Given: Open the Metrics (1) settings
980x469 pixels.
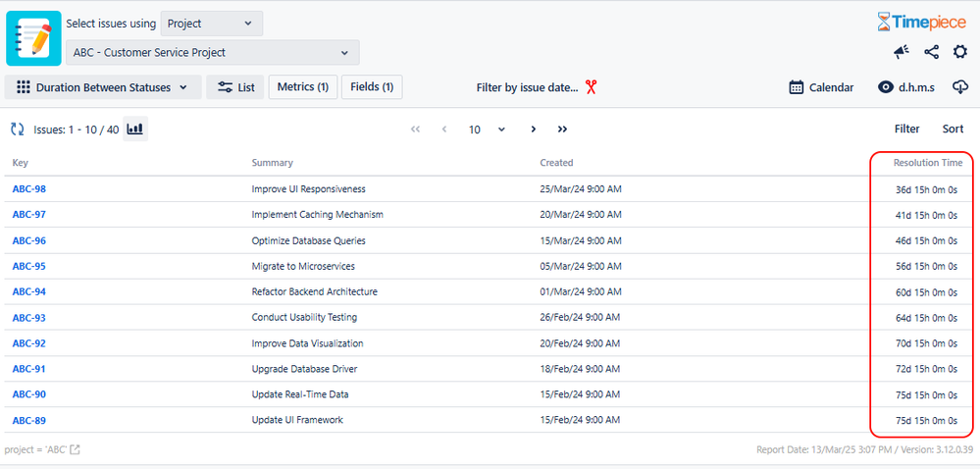Looking at the screenshot, I should (303, 87).
